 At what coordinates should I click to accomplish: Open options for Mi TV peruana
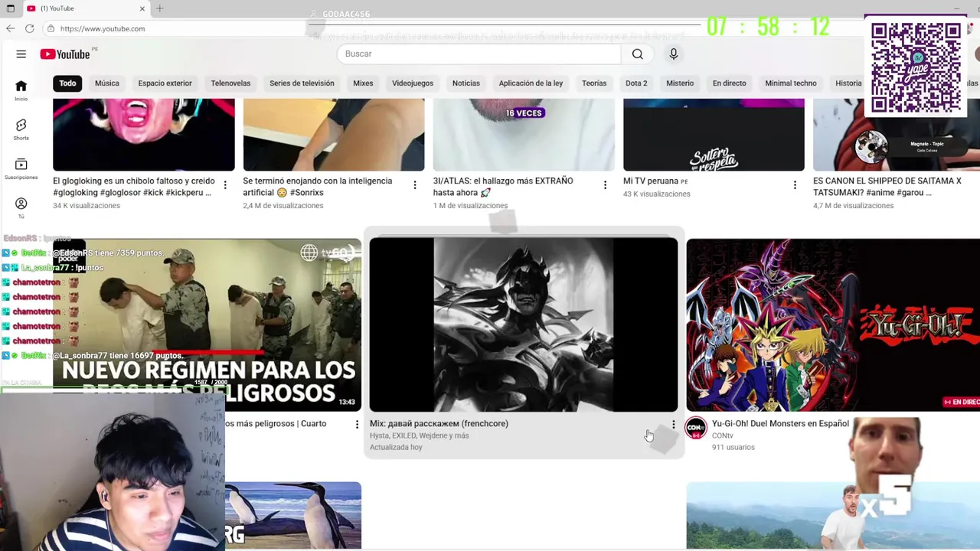(x=795, y=185)
